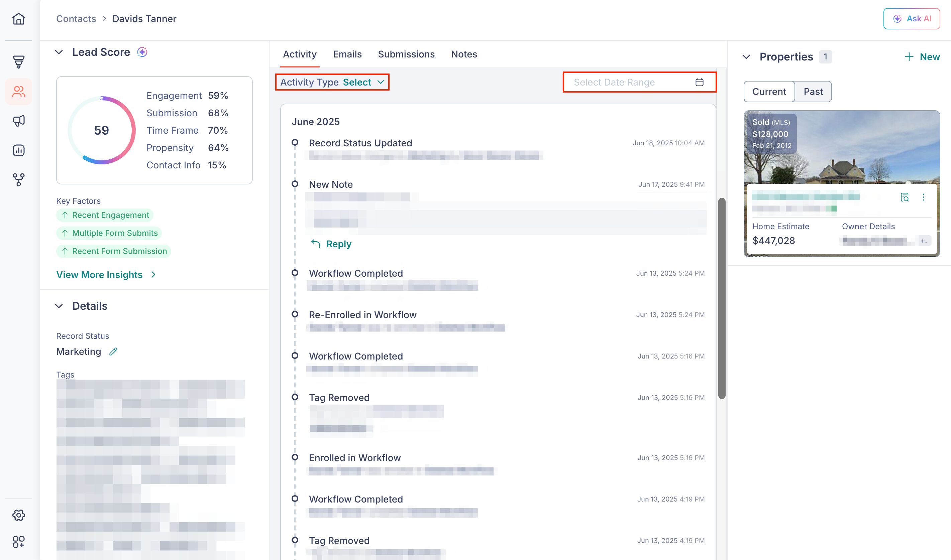Click the New Note timeline marker
This screenshot has width=951, height=560.
pyautogui.click(x=295, y=184)
